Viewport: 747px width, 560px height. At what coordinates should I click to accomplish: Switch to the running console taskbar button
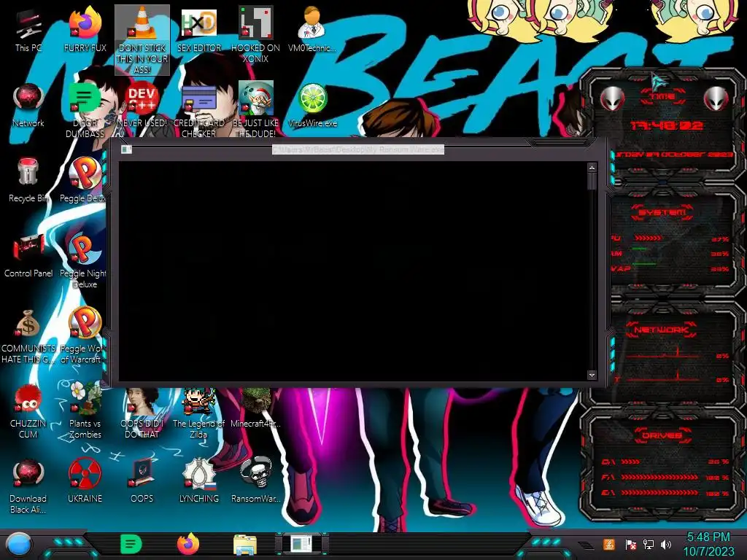302,544
